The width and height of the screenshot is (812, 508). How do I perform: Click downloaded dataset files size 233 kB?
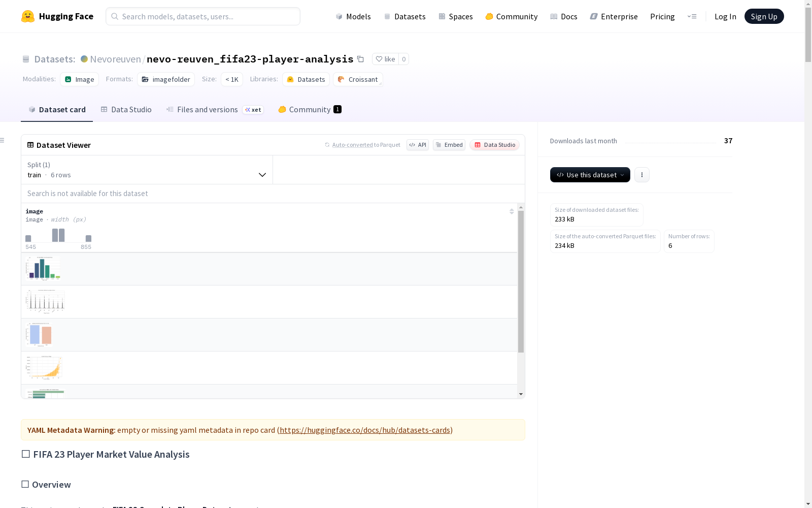(564, 219)
